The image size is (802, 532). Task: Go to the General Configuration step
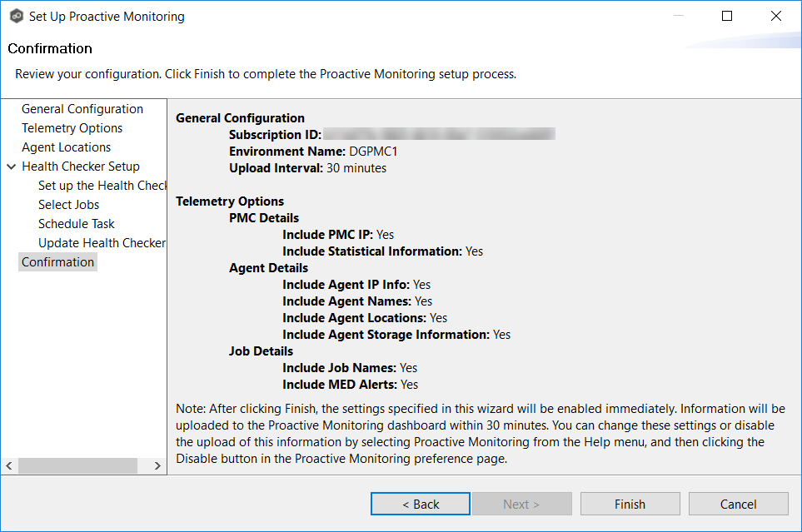click(x=82, y=109)
